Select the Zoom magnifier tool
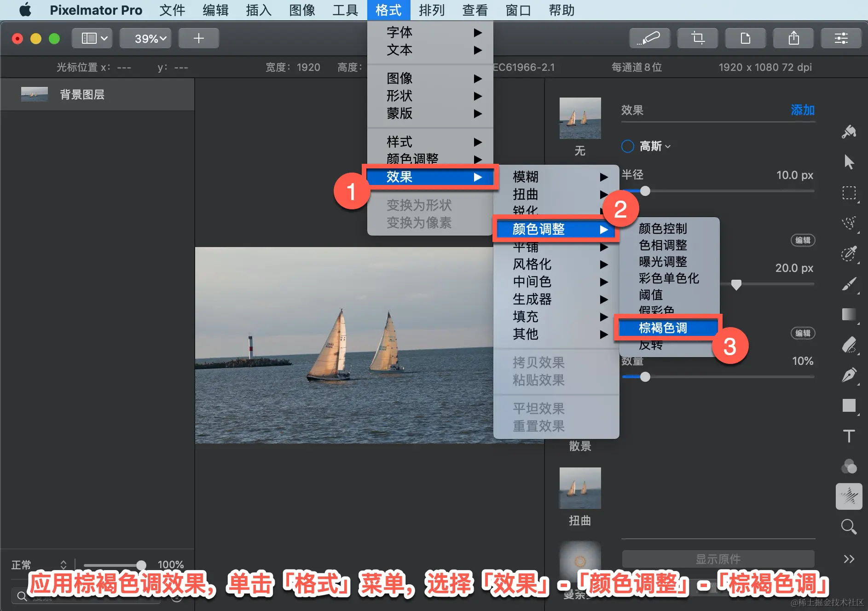 point(849,527)
